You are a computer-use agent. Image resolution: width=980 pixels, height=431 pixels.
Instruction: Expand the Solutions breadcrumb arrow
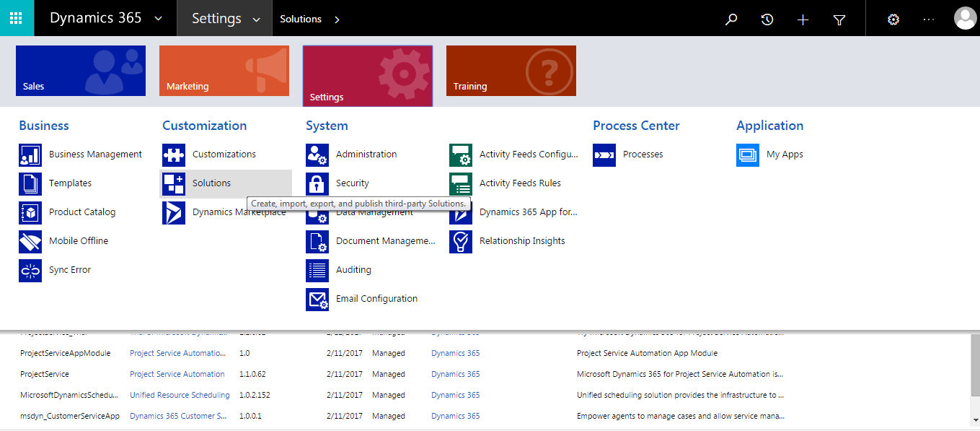(x=336, y=19)
